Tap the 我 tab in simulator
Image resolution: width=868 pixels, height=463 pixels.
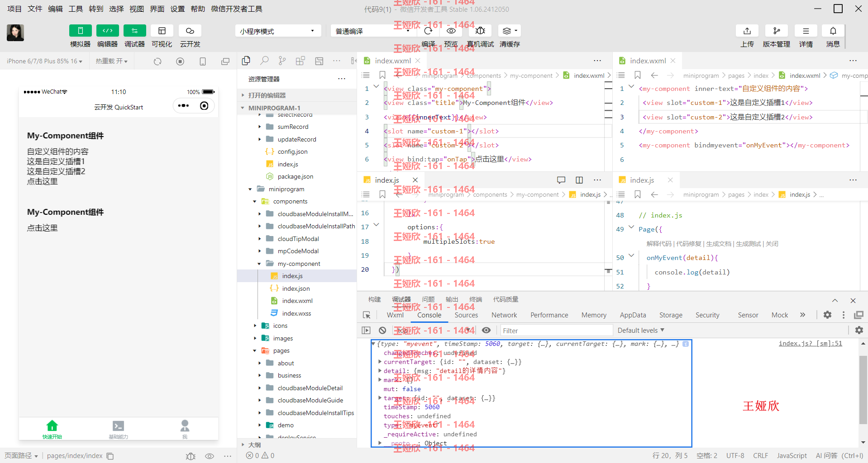[185, 429]
